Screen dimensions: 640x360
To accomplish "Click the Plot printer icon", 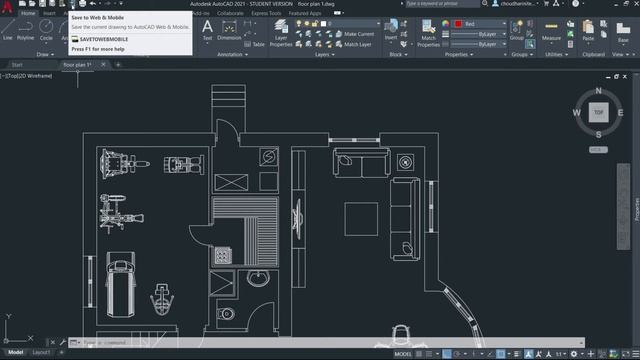I will point(82,4).
